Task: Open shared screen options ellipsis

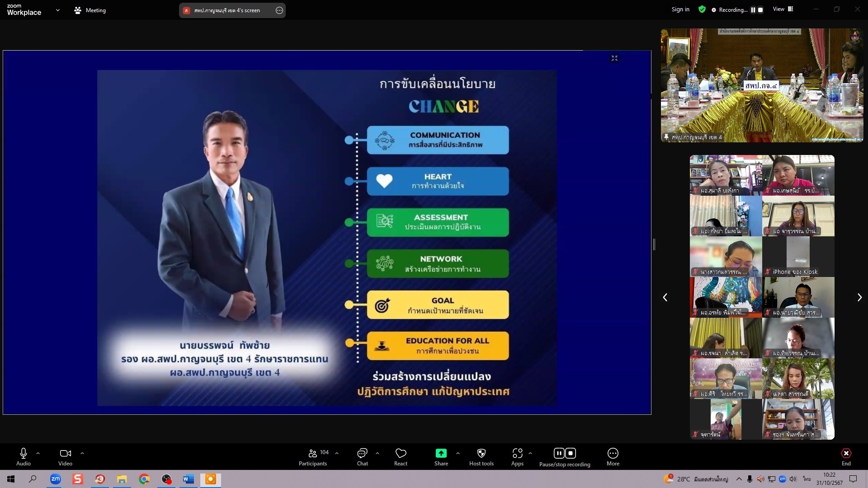Action: 279,10
